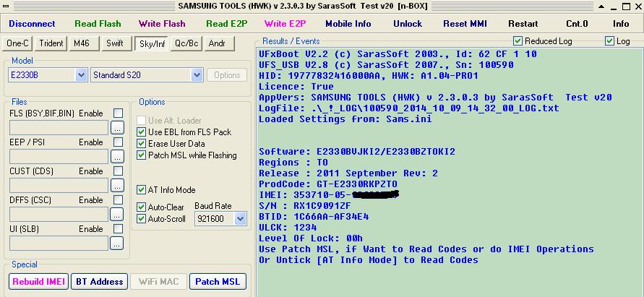
Task: Enable the EEP / PSI checkbox
Action: coord(118,142)
